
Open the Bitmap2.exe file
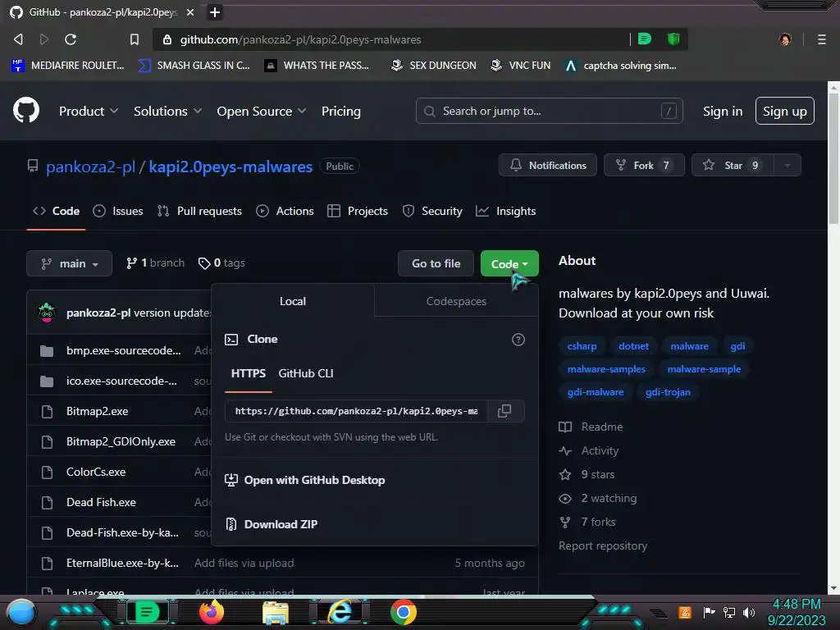tap(97, 411)
